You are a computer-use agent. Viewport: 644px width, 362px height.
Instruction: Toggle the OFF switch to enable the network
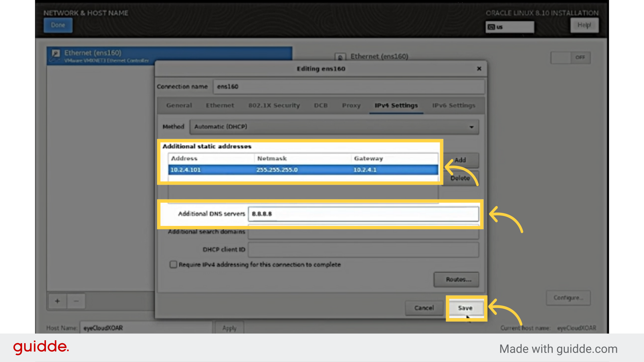(570, 57)
